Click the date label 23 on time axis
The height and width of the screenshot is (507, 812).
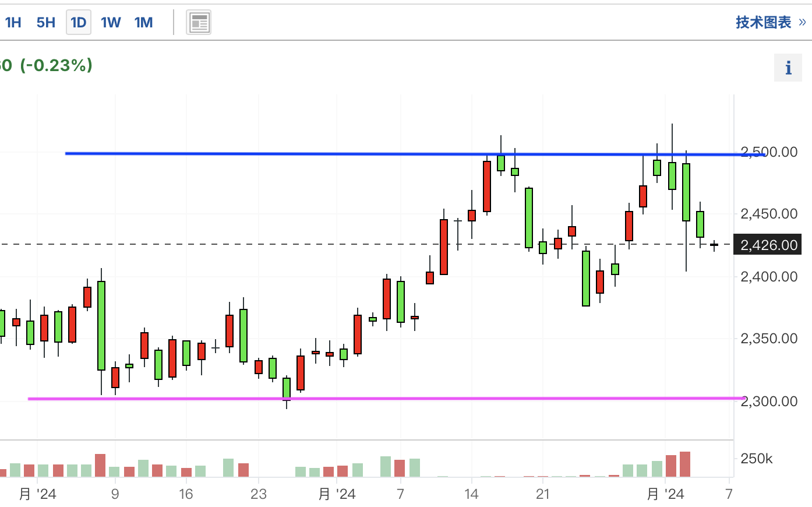259,494
